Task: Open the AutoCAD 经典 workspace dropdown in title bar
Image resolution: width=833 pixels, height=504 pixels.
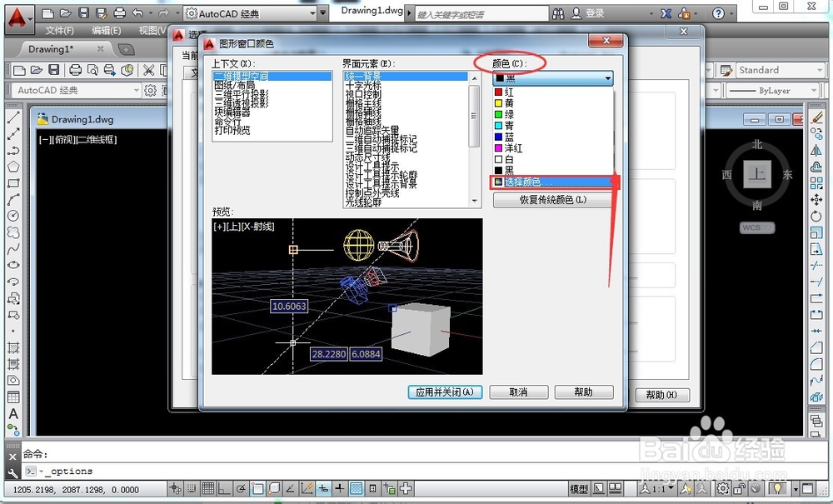Action: [313, 14]
